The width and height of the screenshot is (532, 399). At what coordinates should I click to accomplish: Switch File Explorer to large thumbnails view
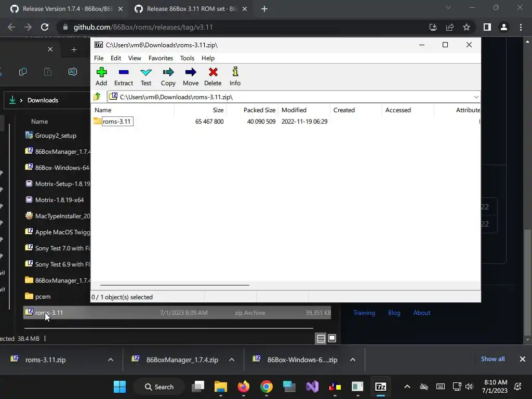pyautogui.click(x=332, y=338)
